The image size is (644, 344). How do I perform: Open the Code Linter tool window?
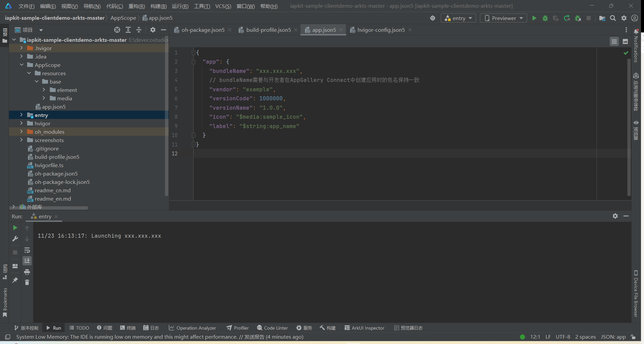272,328
